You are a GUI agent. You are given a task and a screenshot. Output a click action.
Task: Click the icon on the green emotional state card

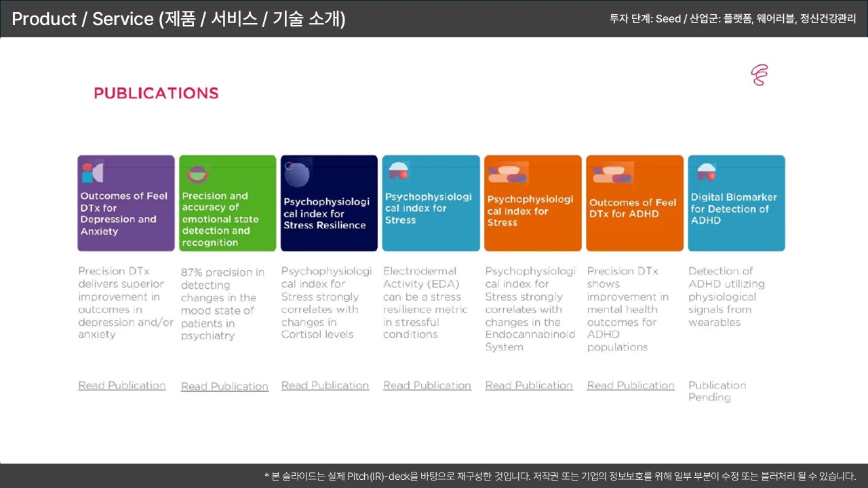tap(197, 175)
